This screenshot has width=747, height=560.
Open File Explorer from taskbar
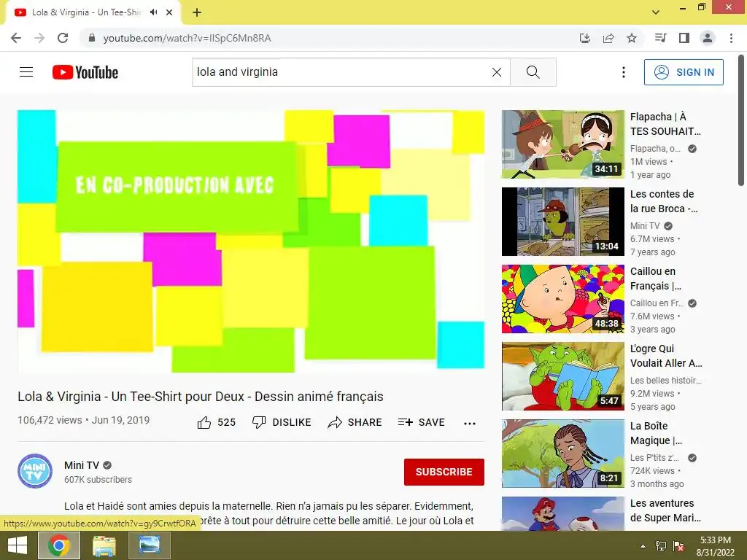pyautogui.click(x=104, y=545)
